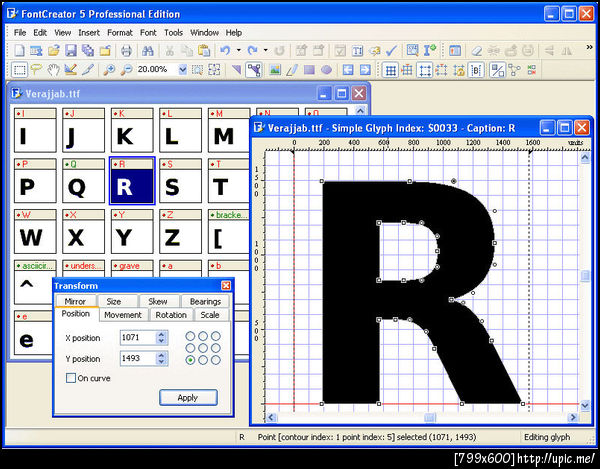The width and height of the screenshot is (600, 469).
Task: Go to previous glyph with left arrow icon
Action: click(347, 70)
